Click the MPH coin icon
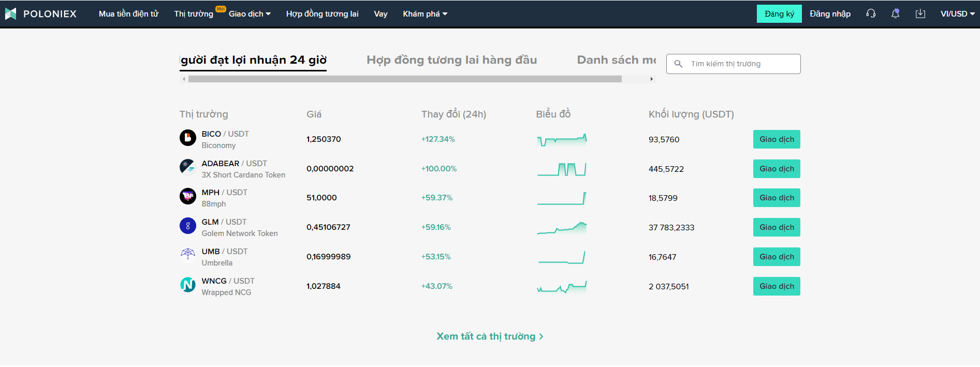The height and width of the screenshot is (367, 980). click(x=187, y=196)
